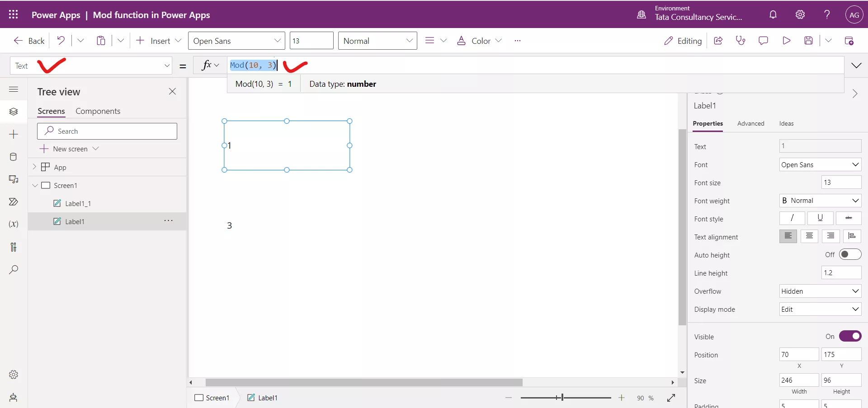Open the comments panel
Image resolution: width=868 pixels, height=408 pixels.
[x=764, y=41]
